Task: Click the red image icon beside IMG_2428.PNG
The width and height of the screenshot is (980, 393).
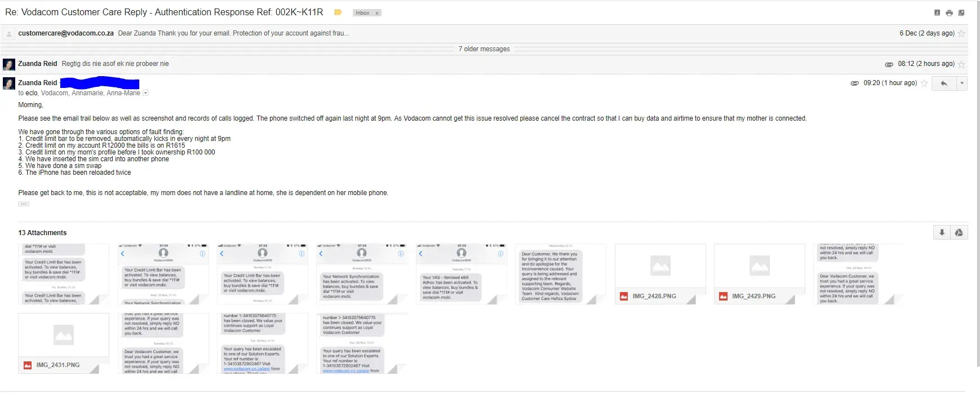Action: (x=624, y=296)
